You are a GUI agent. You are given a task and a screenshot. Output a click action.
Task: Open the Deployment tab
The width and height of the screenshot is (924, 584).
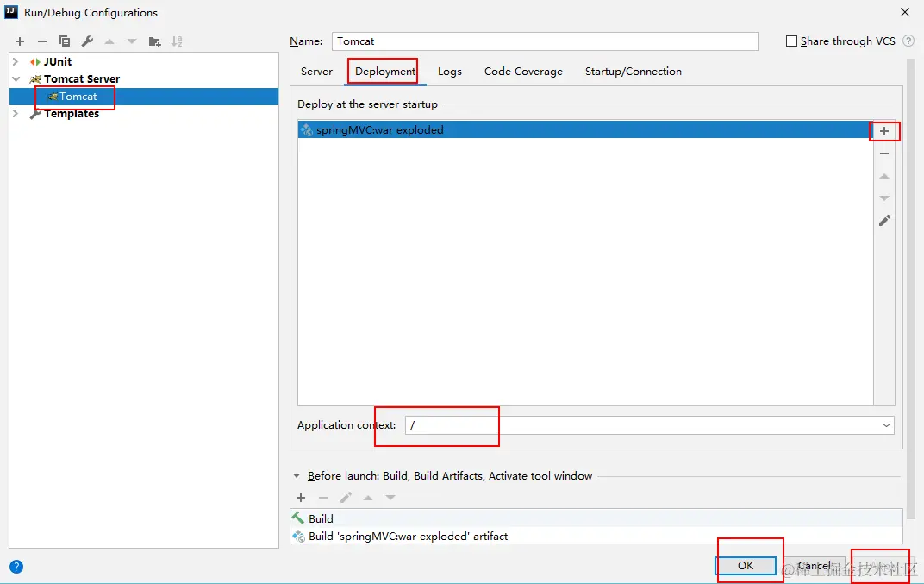click(385, 72)
